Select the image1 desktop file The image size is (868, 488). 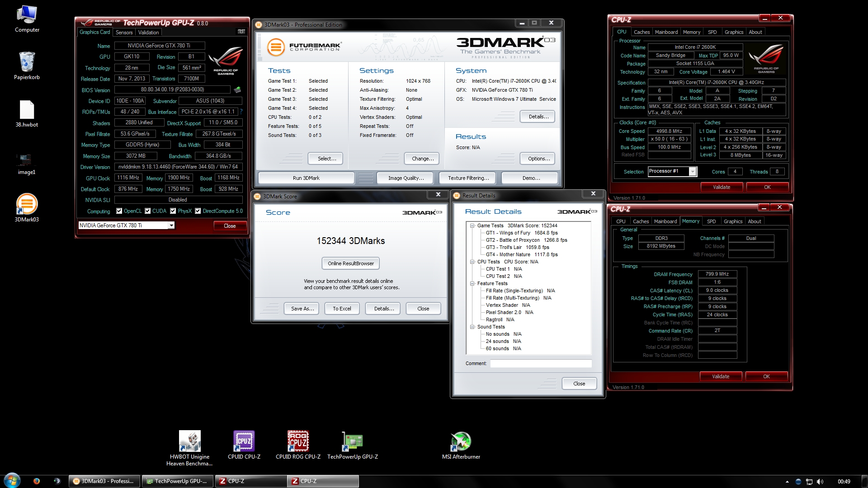[x=26, y=164]
